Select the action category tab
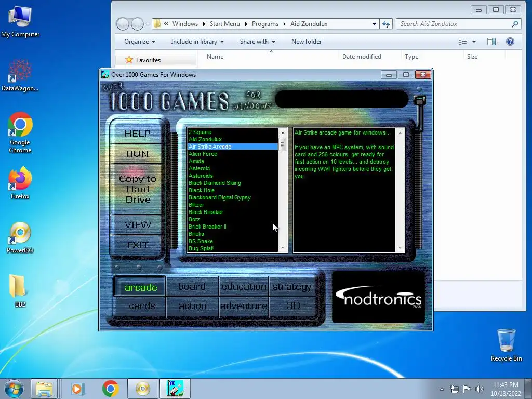 point(192,306)
